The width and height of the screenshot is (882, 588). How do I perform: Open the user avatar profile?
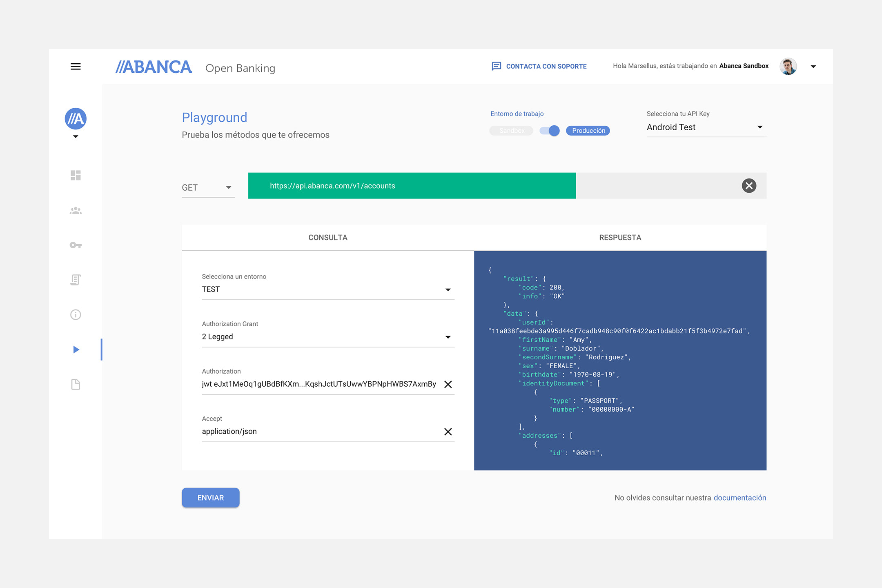[x=788, y=66]
